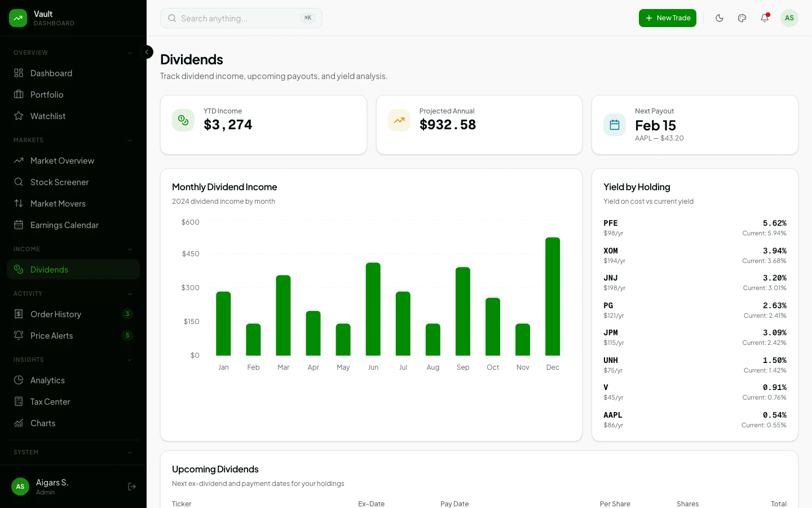Open the Tax Center

(49, 401)
